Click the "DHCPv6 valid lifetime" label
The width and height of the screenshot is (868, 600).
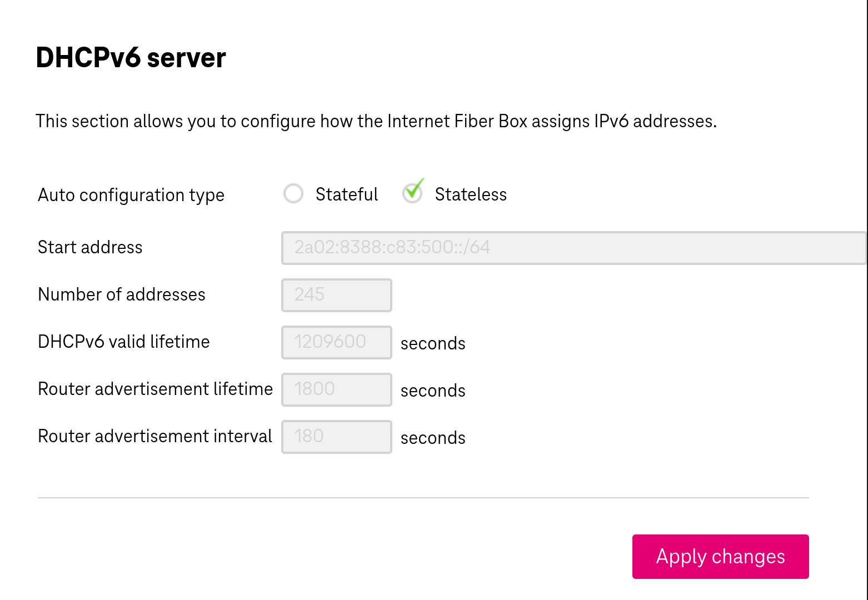(124, 342)
